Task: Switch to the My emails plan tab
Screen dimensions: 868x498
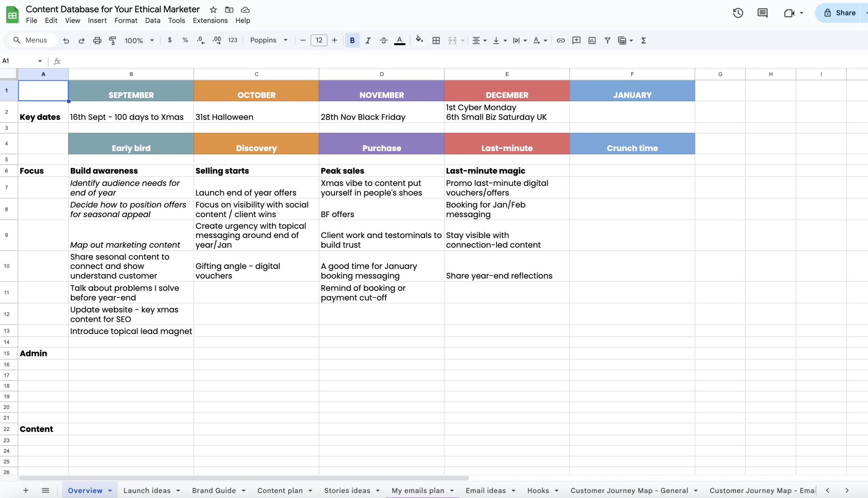Action: pyautogui.click(x=418, y=491)
